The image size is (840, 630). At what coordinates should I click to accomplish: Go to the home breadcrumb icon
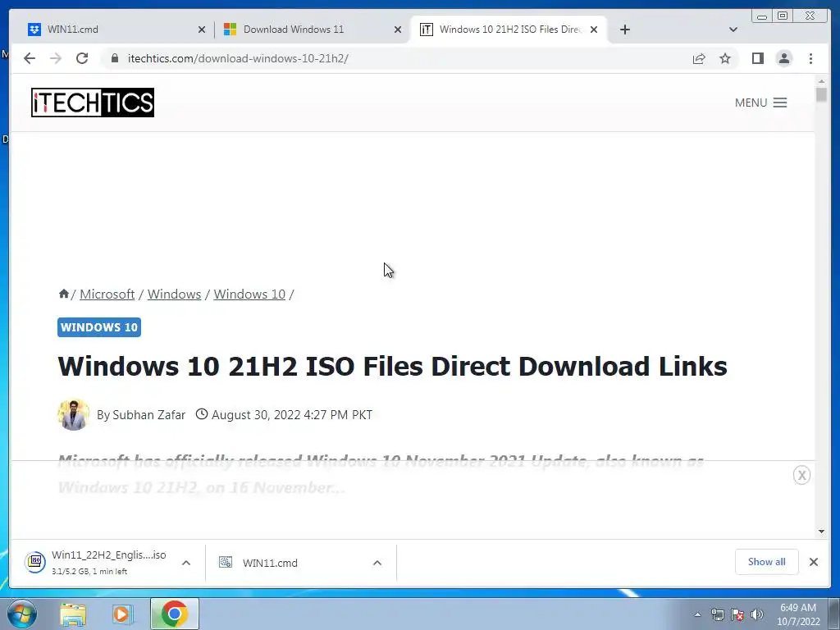point(64,294)
